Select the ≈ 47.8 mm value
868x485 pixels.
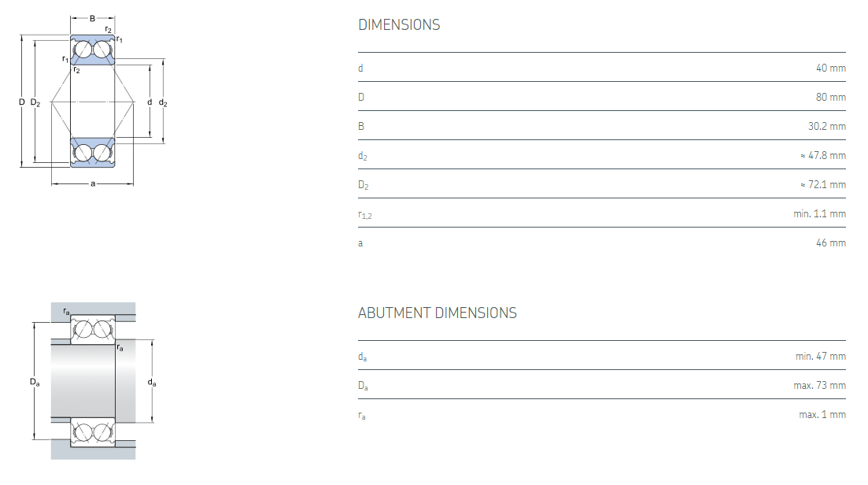point(822,156)
